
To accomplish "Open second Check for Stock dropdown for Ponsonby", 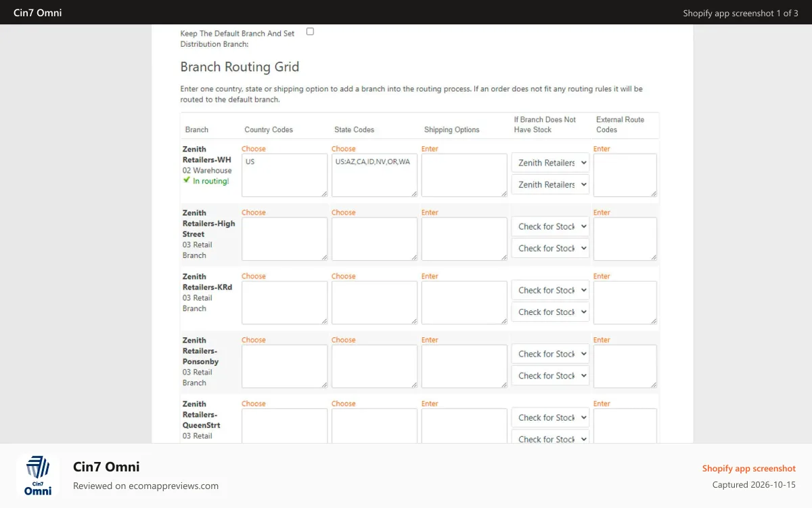I will coord(550,375).
